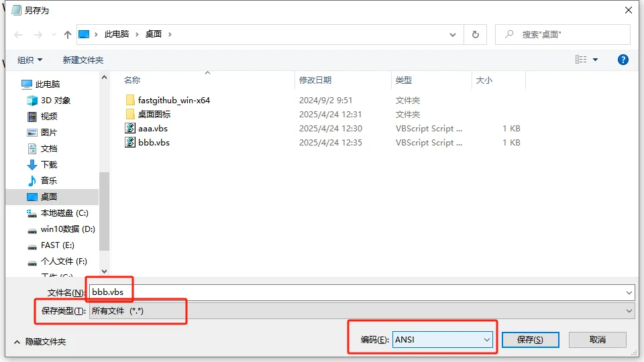
Task: Click the computer icon in address bar
Action: click(x=84, y=34)
